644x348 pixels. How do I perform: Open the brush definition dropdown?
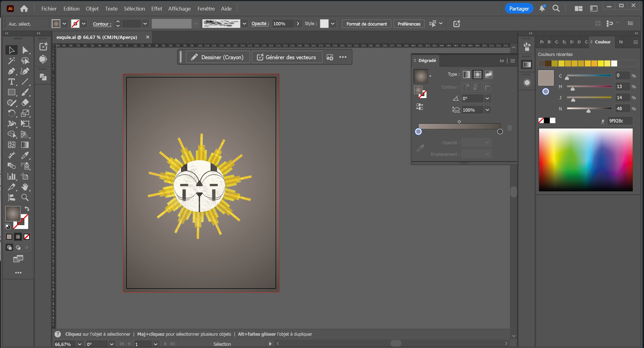tap(244, 24)
